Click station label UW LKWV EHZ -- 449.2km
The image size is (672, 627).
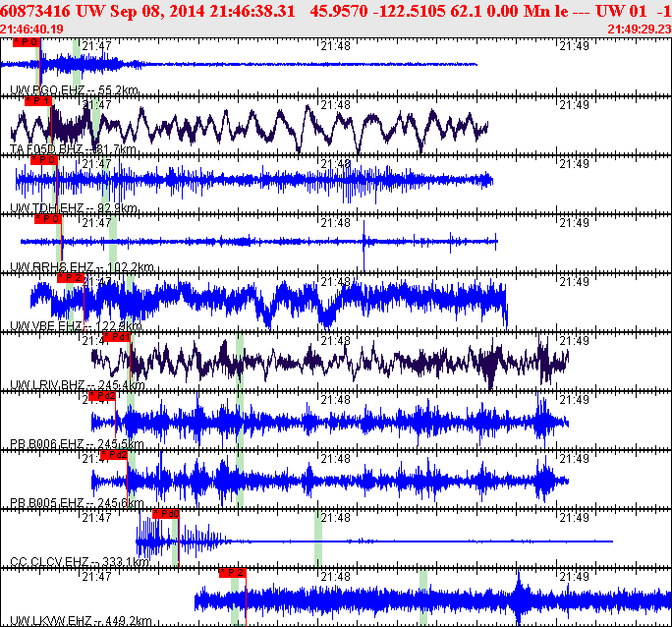(81, 620)
